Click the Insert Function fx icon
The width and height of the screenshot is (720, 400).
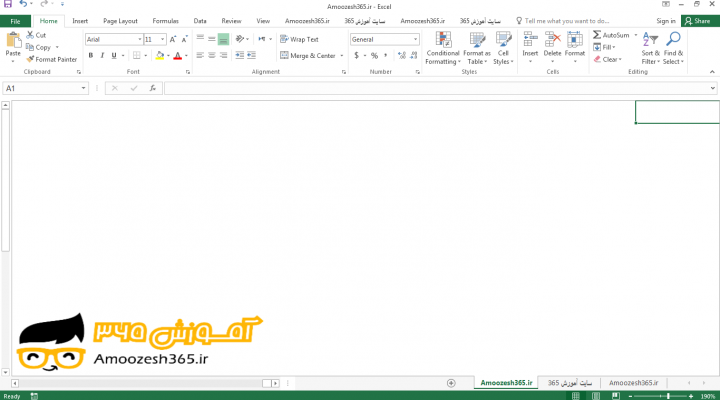tap(152, 88)
